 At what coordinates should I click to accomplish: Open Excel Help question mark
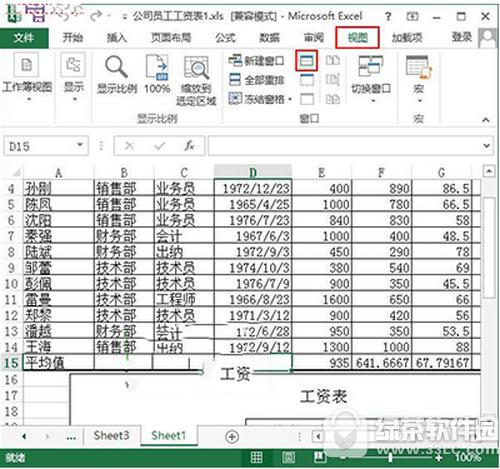click(388, 16)
